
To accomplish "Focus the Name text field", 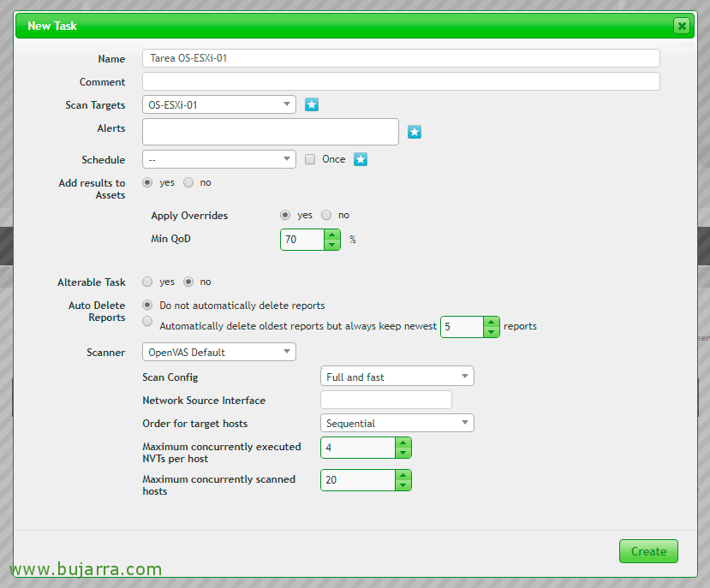I will click(401, 58).
